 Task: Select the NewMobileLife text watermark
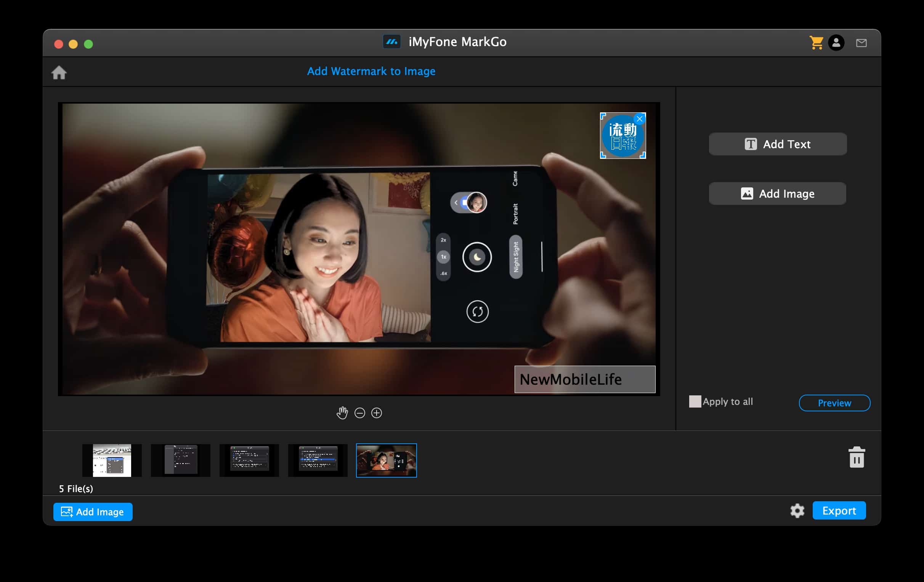585,379
